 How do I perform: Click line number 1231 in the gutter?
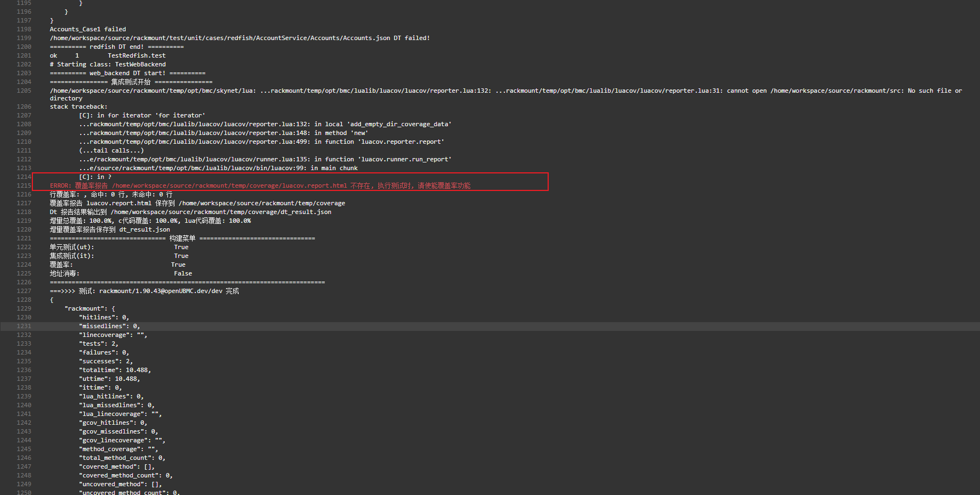pos(24,326)
